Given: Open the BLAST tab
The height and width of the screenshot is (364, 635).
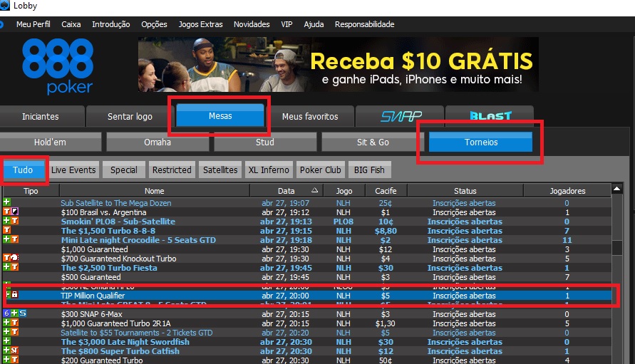Looking at the screenshot, I should 490,116.
